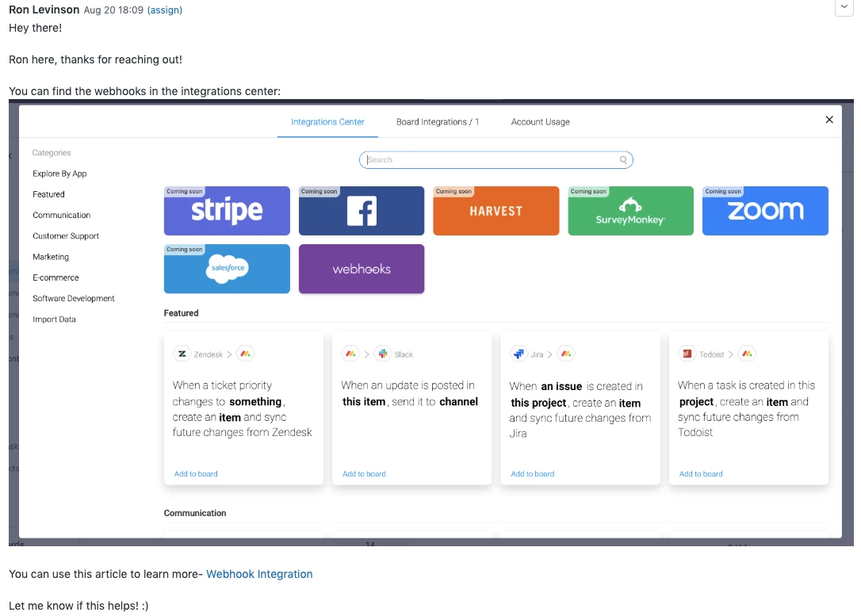Viewport: 861px width, 616px height.
Task: Click the monday icon in the Slack card
Action: 350,354
